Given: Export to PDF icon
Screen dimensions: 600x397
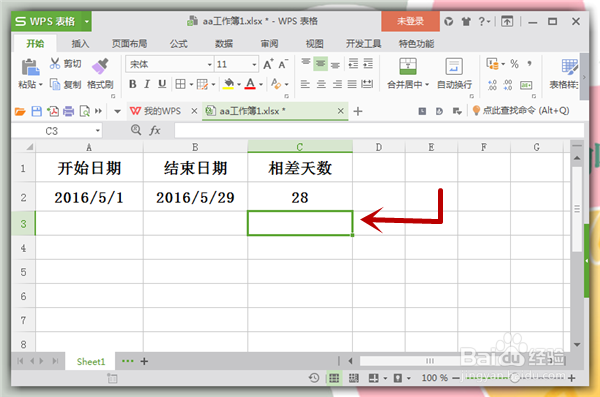Looking at the screenshot, I should [x=53, y=111].
